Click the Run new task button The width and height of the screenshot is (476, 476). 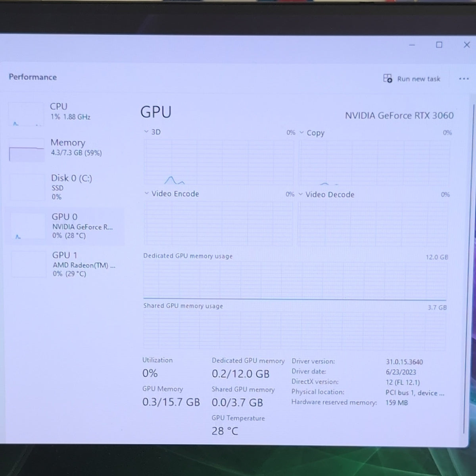tap(412, 79)
